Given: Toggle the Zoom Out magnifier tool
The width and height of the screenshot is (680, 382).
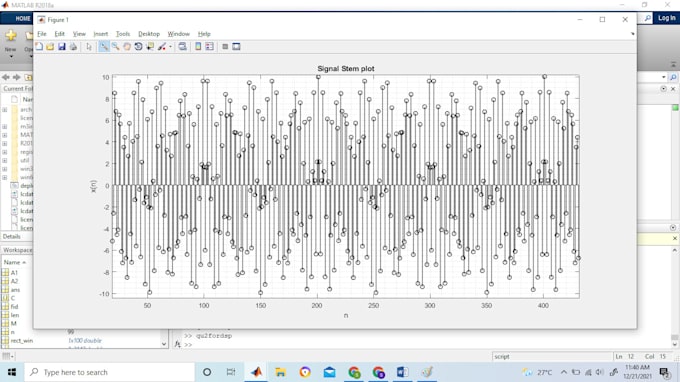Looking at the screenshot, I should [x=115, y=46].
